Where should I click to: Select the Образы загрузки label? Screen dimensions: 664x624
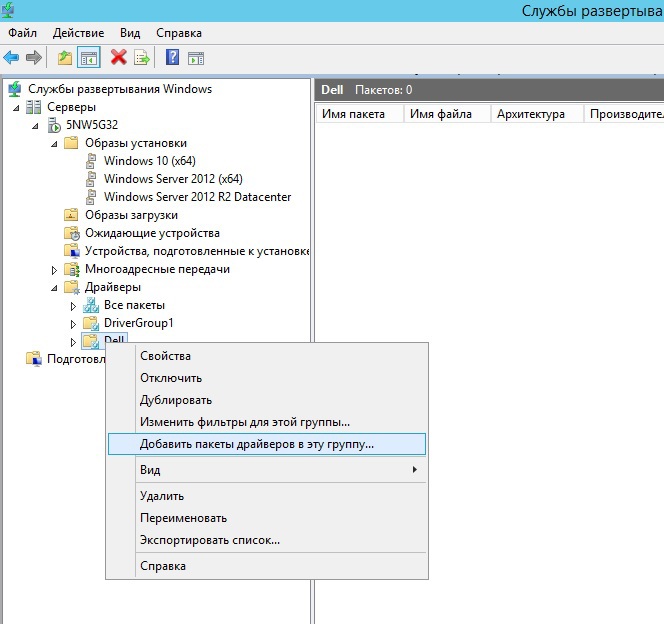[131, 215]
